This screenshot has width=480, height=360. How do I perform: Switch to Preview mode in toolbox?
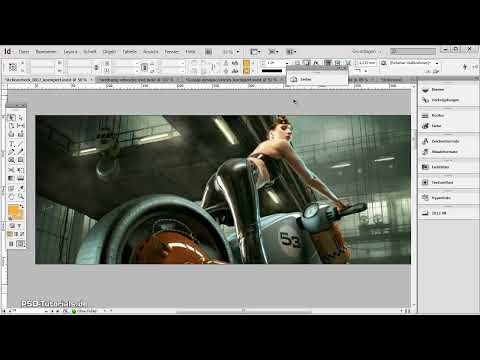pos(21,244)
